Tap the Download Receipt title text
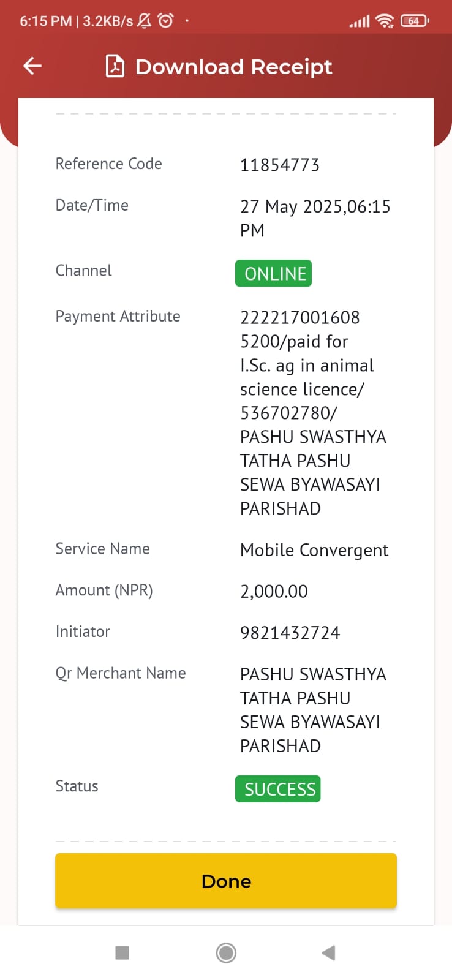This screenshot has height=980, width=452. [x=233, y=67]
